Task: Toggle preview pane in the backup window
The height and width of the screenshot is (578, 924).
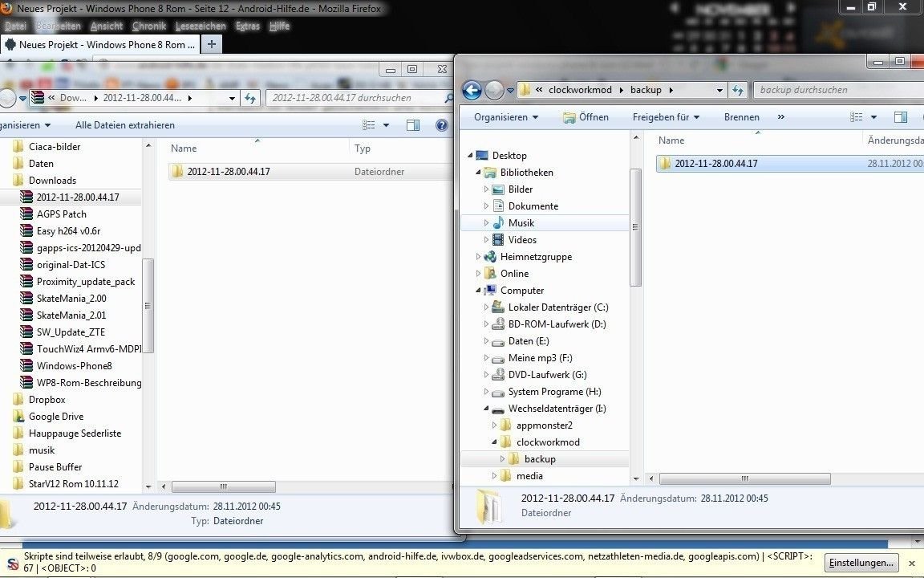Action: tap(901, 116)
